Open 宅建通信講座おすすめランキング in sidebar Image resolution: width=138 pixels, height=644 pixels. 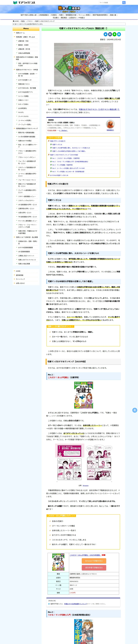coord(27,128)
